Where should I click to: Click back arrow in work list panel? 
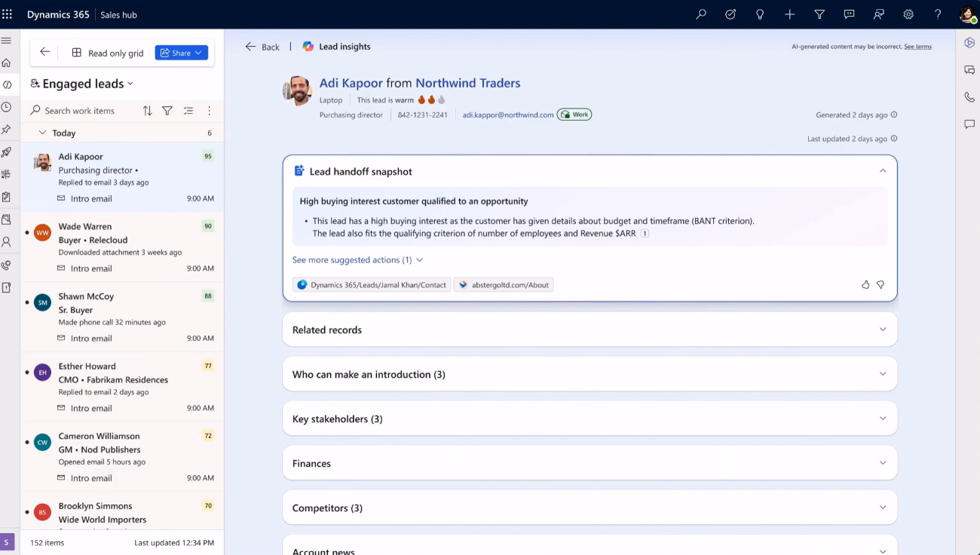point(44,52)
